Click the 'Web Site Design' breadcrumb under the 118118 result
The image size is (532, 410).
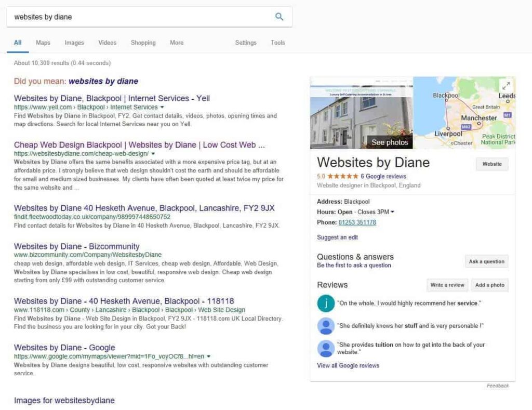coord(221,310)
